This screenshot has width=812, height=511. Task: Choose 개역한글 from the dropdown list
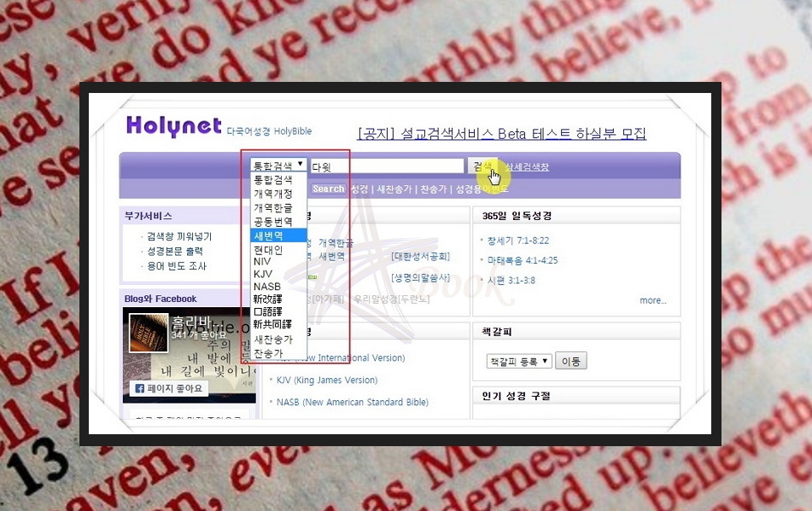click(278, 207)
